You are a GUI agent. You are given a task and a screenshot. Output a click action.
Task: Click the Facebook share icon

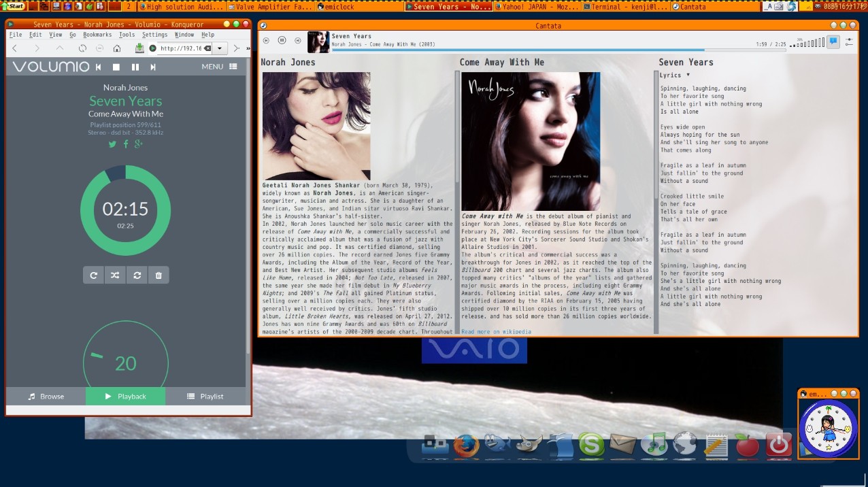(x=126, y=144)
